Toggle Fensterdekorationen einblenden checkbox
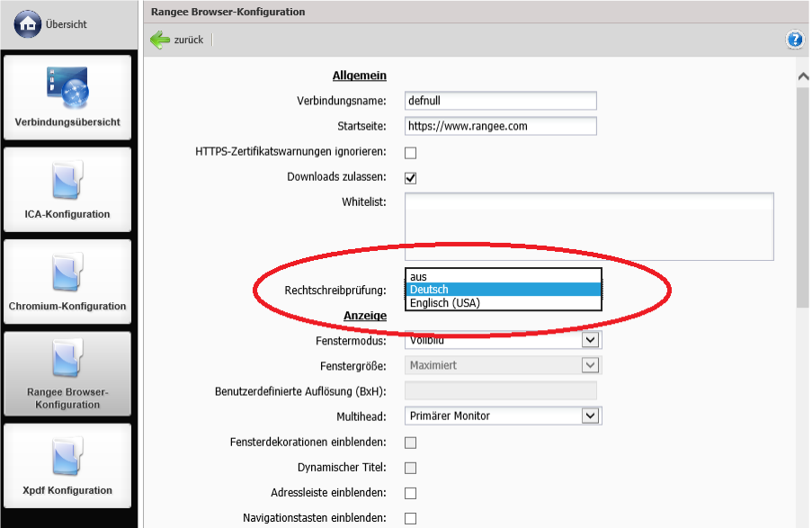This screenshot has height=528, width=812. (410, 443)
